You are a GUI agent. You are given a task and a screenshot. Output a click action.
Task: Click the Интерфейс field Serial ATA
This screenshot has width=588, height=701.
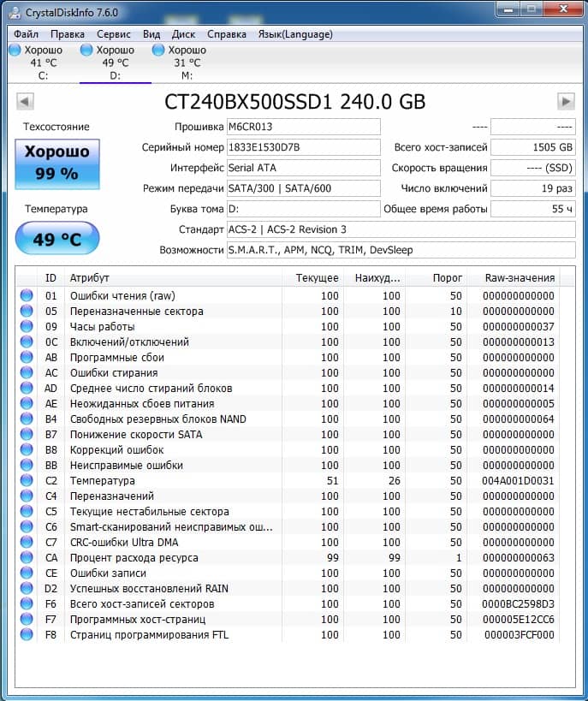tap(304, 168)
